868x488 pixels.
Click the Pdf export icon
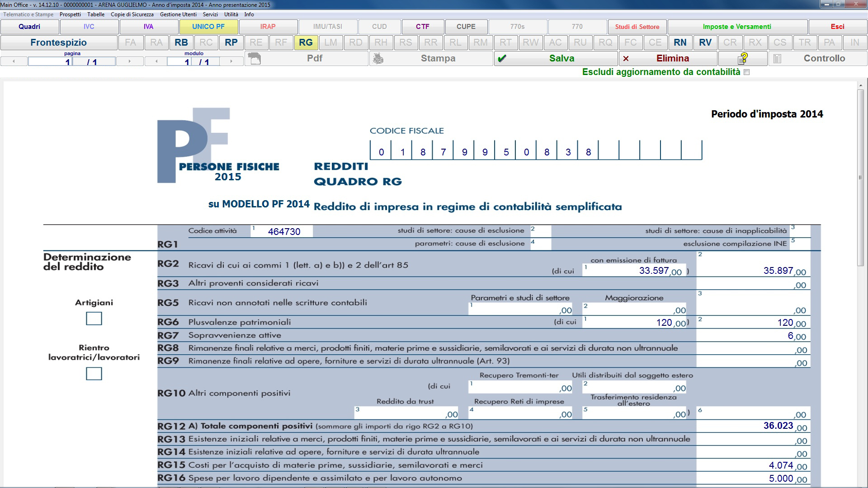pyautogui.click(x=255, y=58)
